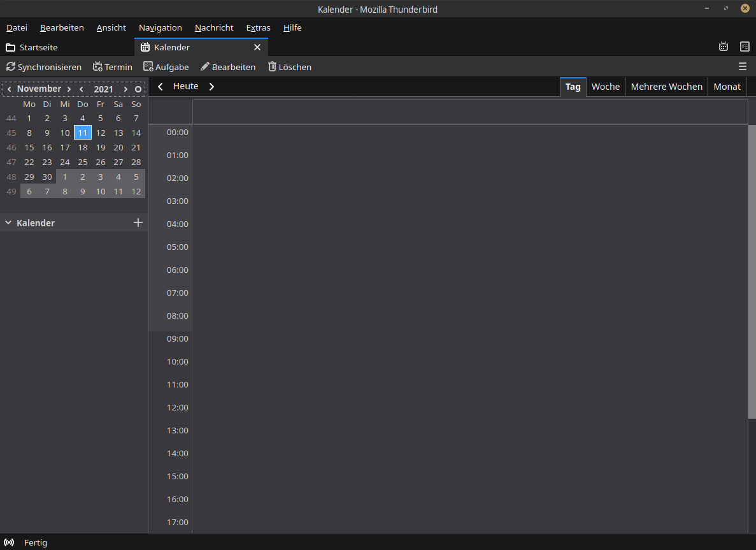The image size is (756, 550).
Task: Advance to next year after 2021
Action: coord(125,89)
